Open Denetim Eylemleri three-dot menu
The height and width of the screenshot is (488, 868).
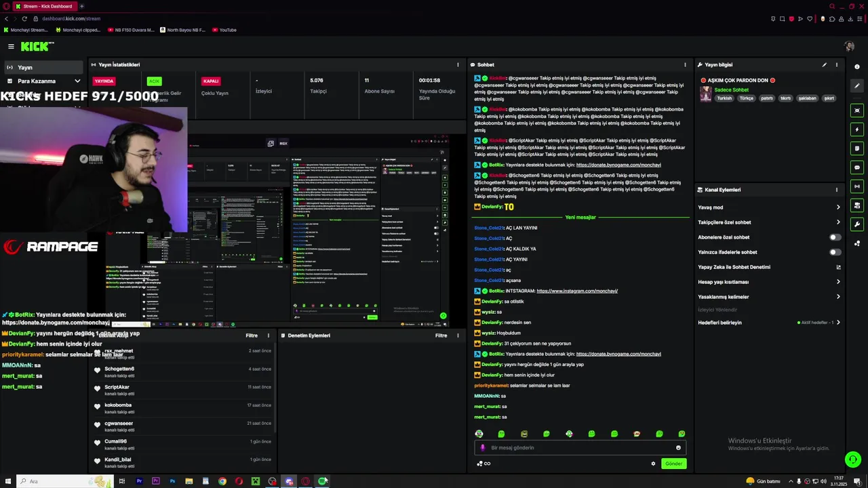pyautogui.click(x=458, y=335)
